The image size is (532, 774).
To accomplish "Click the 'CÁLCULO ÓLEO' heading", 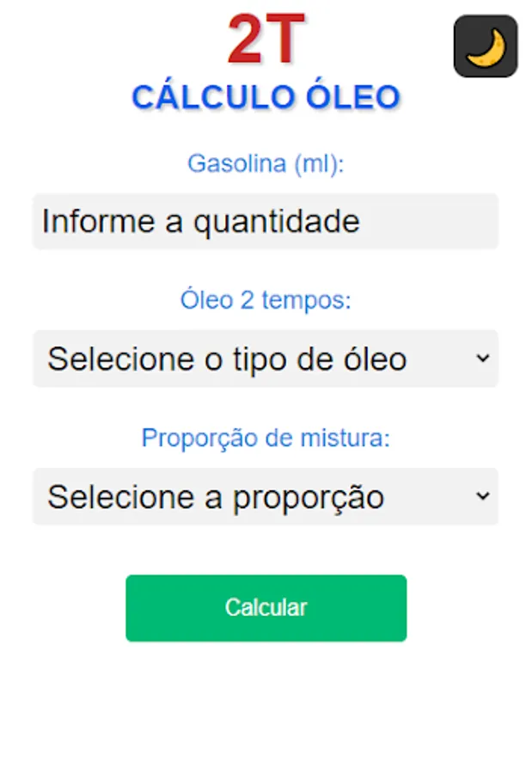I will (266, 97).
